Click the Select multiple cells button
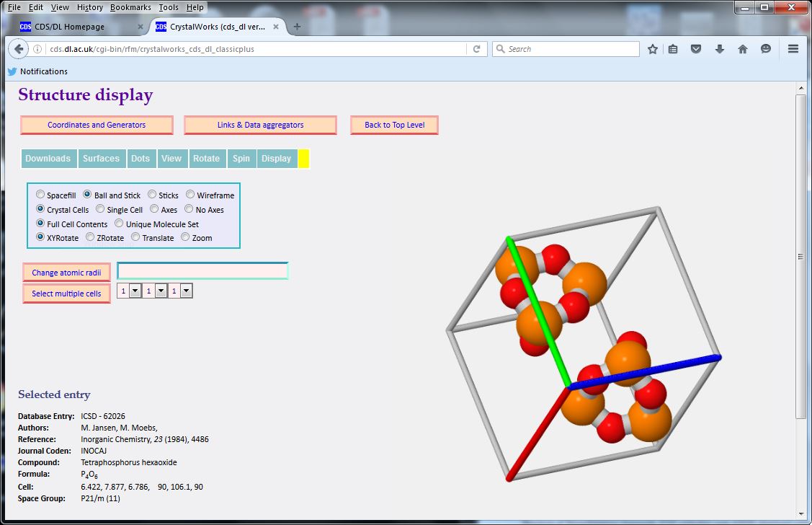The image size is (812, 525). click(x=67, y=294)
